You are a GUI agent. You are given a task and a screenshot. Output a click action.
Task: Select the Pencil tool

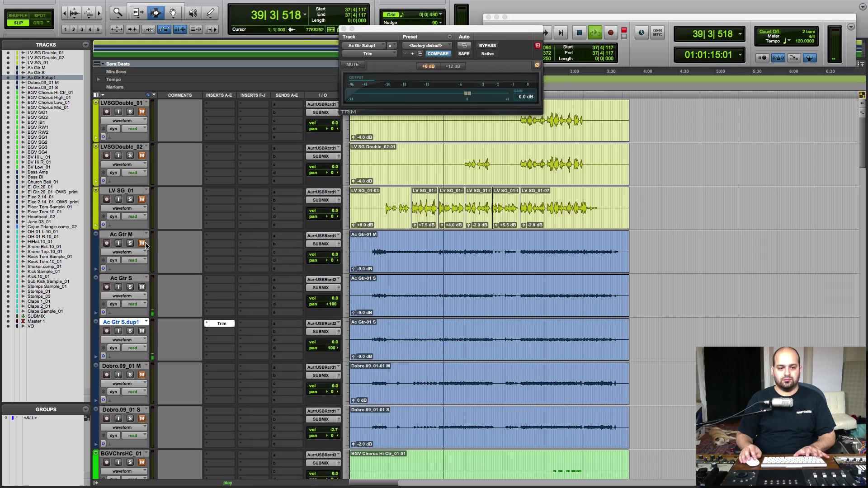tap(210, 13)
